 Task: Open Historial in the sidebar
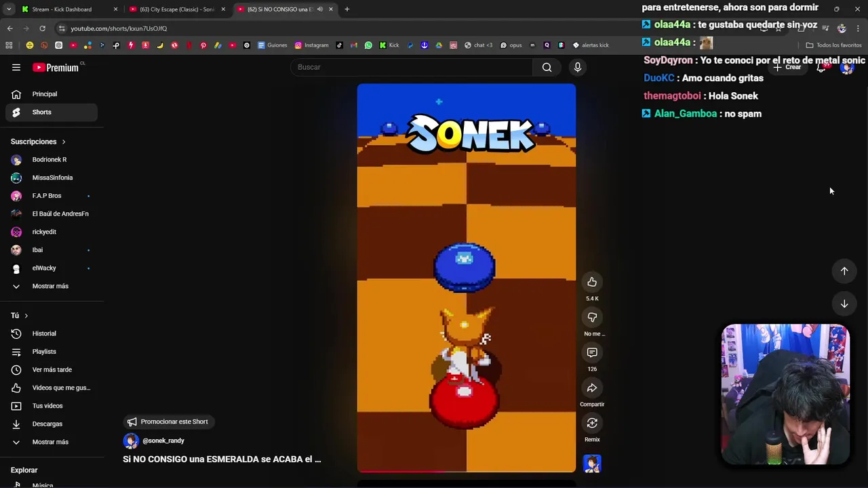(52, 333)
